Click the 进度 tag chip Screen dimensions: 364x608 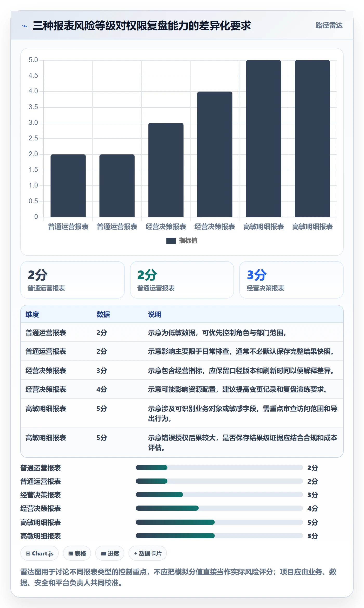pyautogui.click(x=110, y=553)
